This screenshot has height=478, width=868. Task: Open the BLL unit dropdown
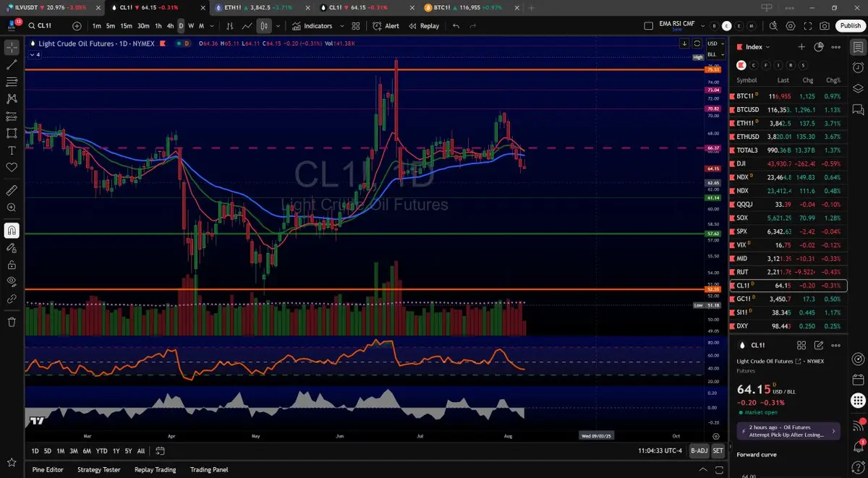click(715, 54)
